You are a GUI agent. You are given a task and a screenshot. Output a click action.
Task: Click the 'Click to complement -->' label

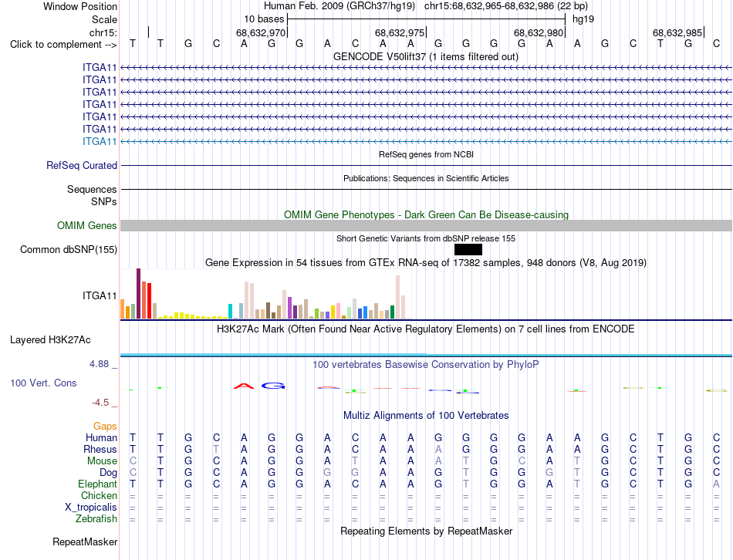(x=63, y=45)
